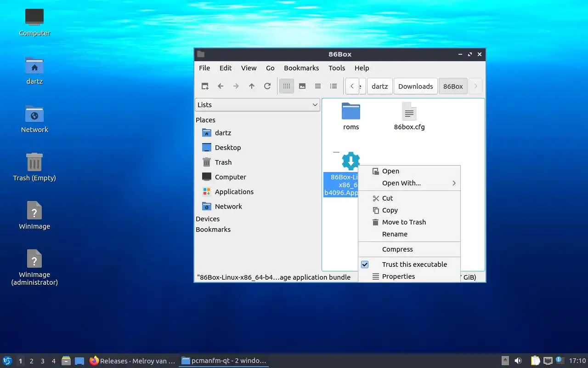Go to the dartz path bar button
Viewport: 588px width, 368px height.
(x=380, y=86)
